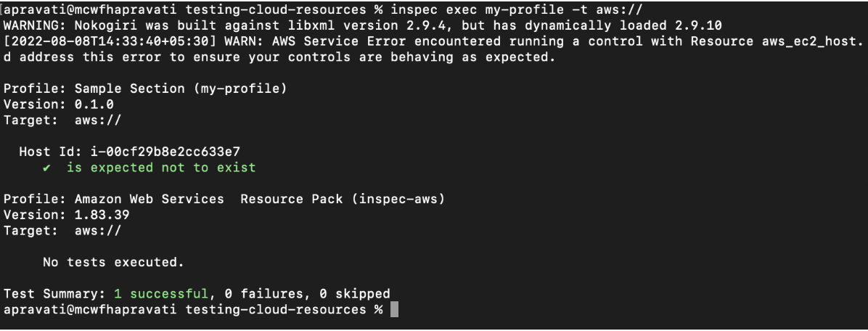Click the timestamp [2022-08-08T14:33:40+05:30]

tap(106, 42)
